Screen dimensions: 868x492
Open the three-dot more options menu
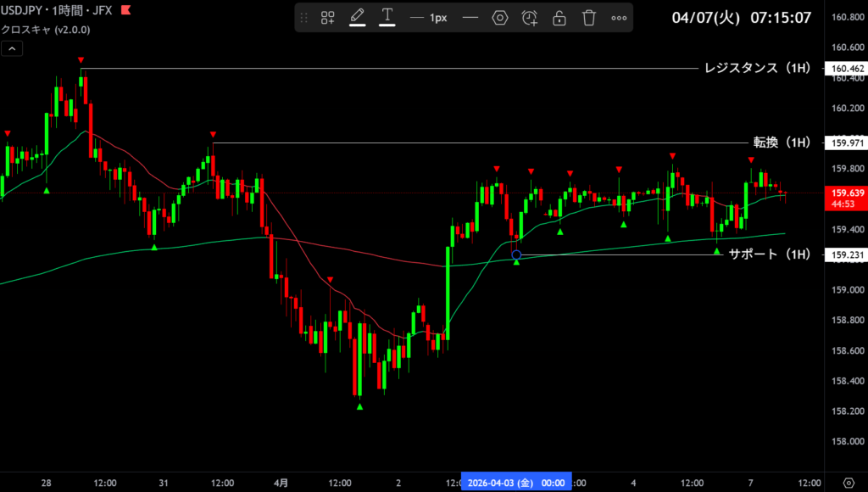(619, 18)
